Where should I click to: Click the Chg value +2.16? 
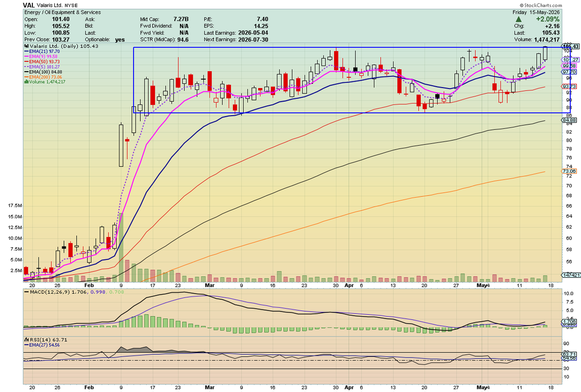coord(552,26)
